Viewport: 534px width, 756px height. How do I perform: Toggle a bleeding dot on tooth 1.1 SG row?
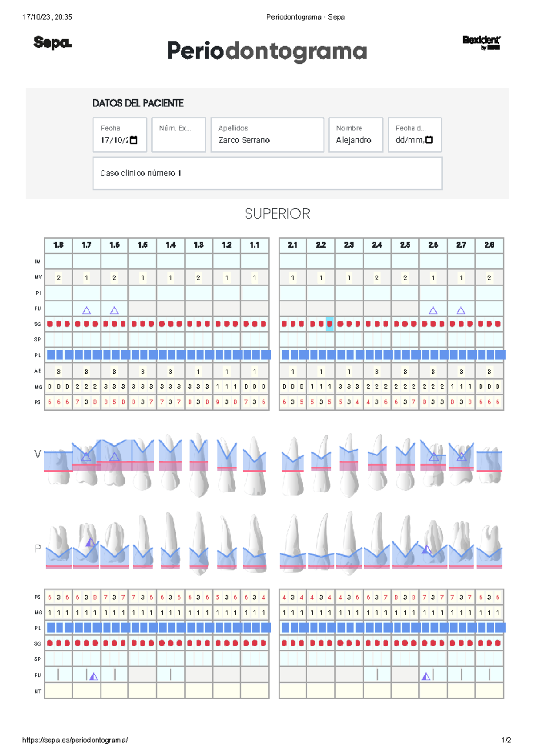click(x=254, y=324)
